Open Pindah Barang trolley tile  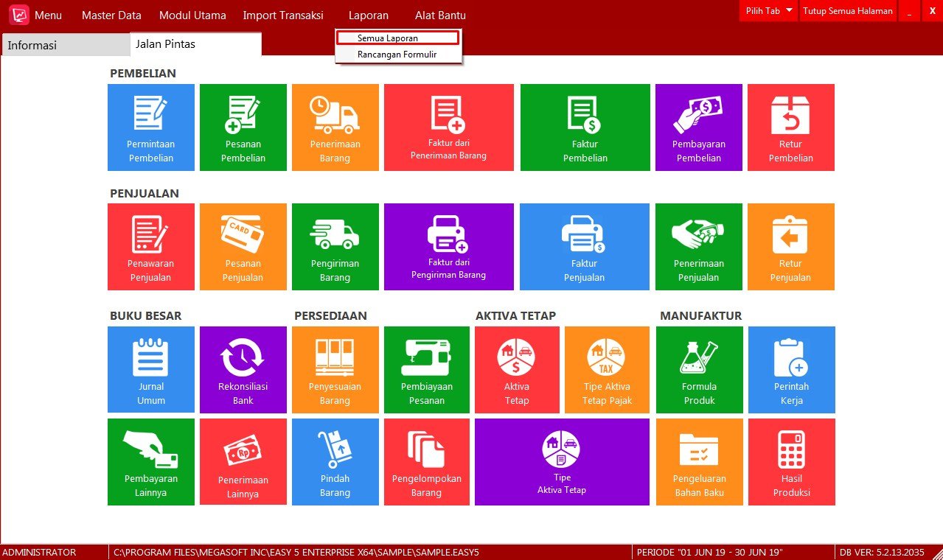[335, 462]
